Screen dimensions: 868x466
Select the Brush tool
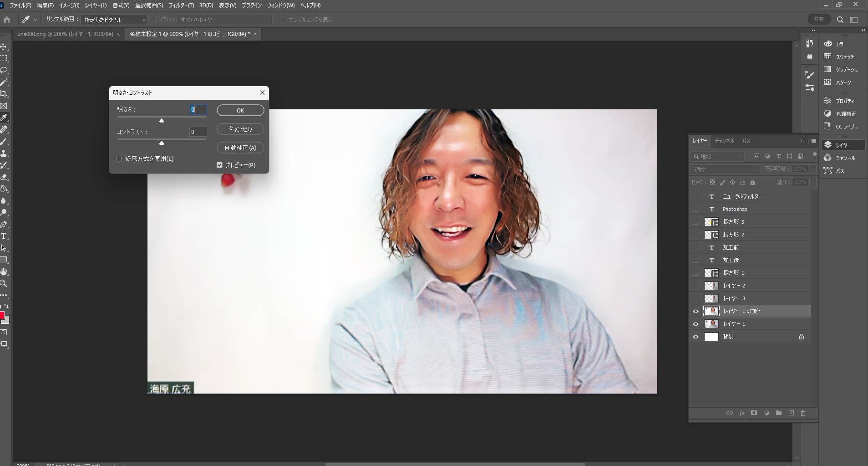click(4, 141)
